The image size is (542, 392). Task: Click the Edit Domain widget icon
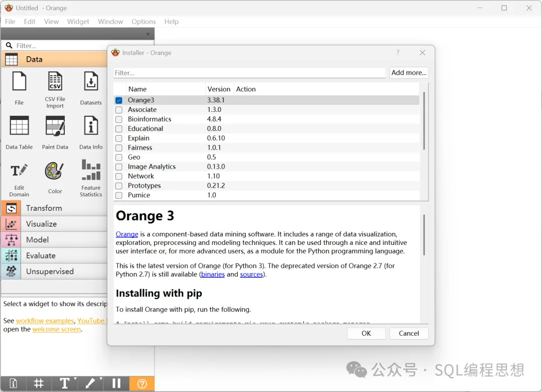[19, 171]
